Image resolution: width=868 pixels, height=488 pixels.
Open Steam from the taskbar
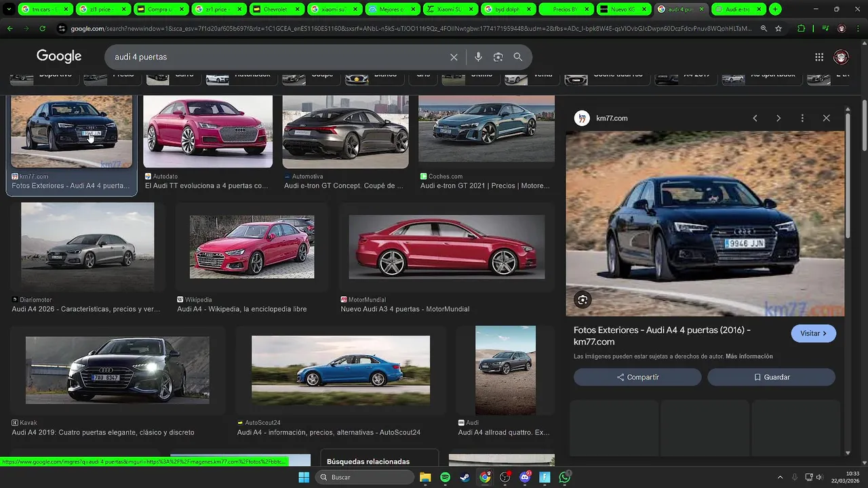point(465,477)
